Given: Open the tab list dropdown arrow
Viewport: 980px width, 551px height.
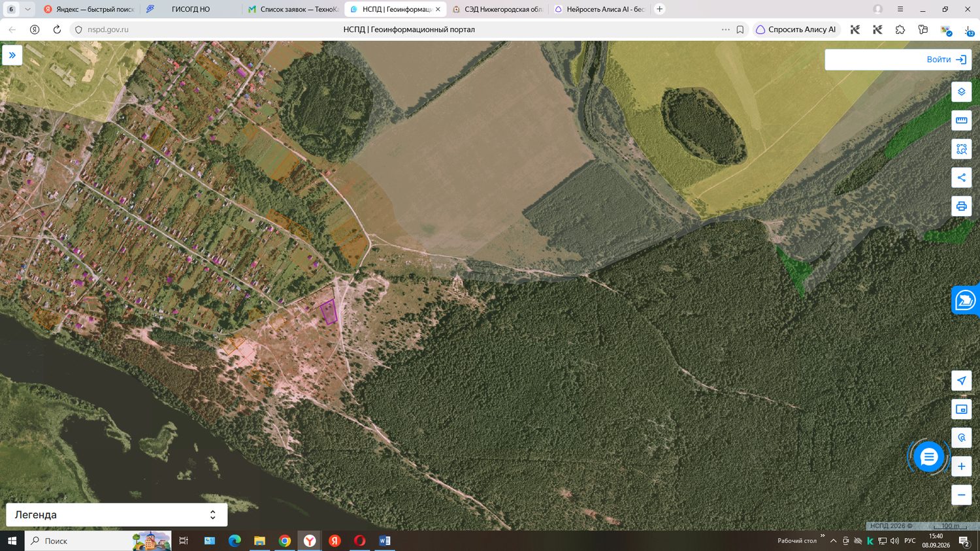Looking at the screenshot, I should point(27,9).
